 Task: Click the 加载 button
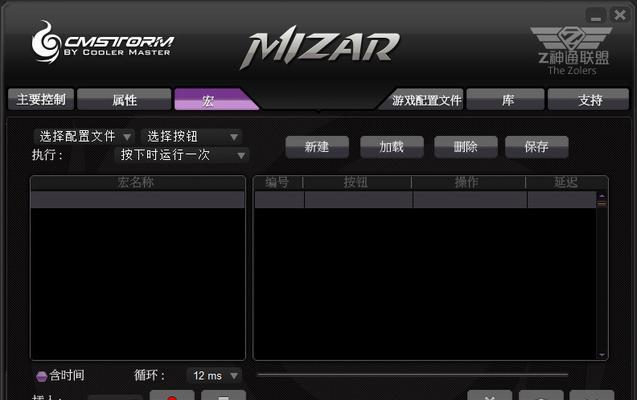pos(392,147)
